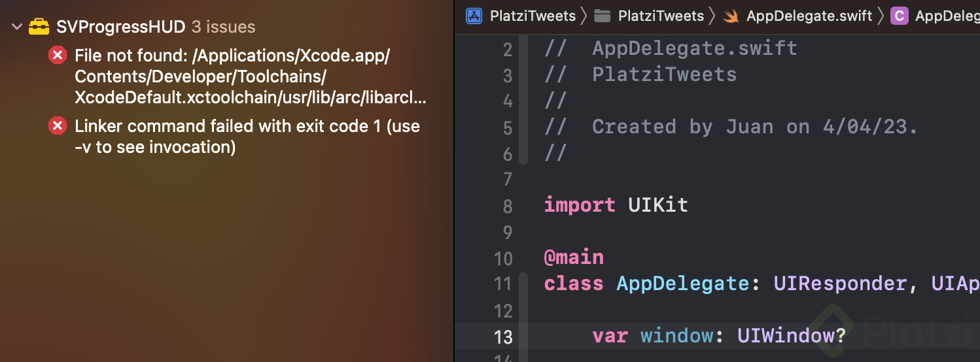Open the PlatziTweets folder breadcrumb menu

(661, 16)
